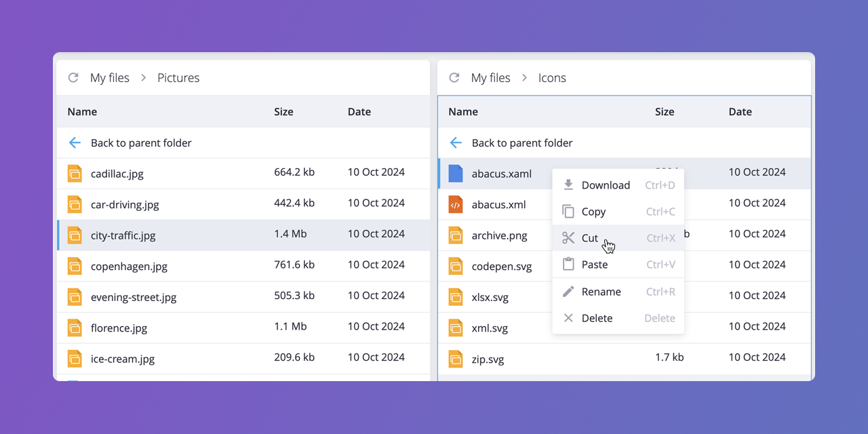Choose Cut from the context menu
Image resolution: width=868 pixels, height=434 pixels.
(618, 238)
